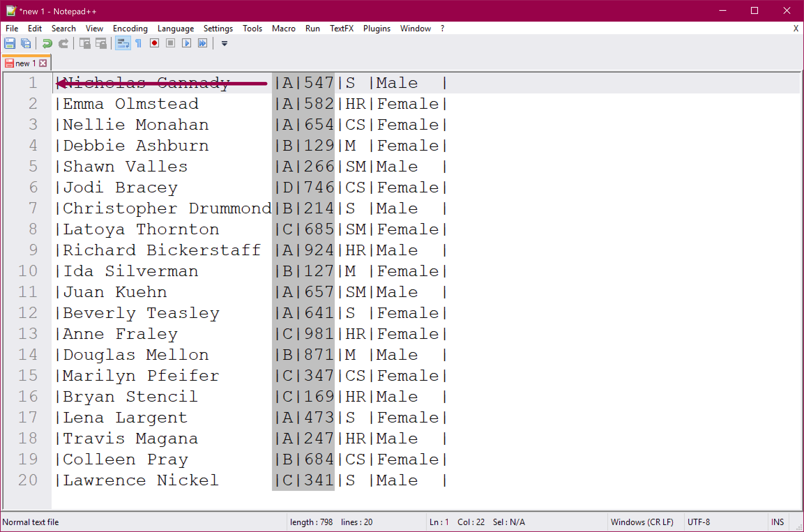
Task: Play back the recorded macro
Action: point(187,43)
